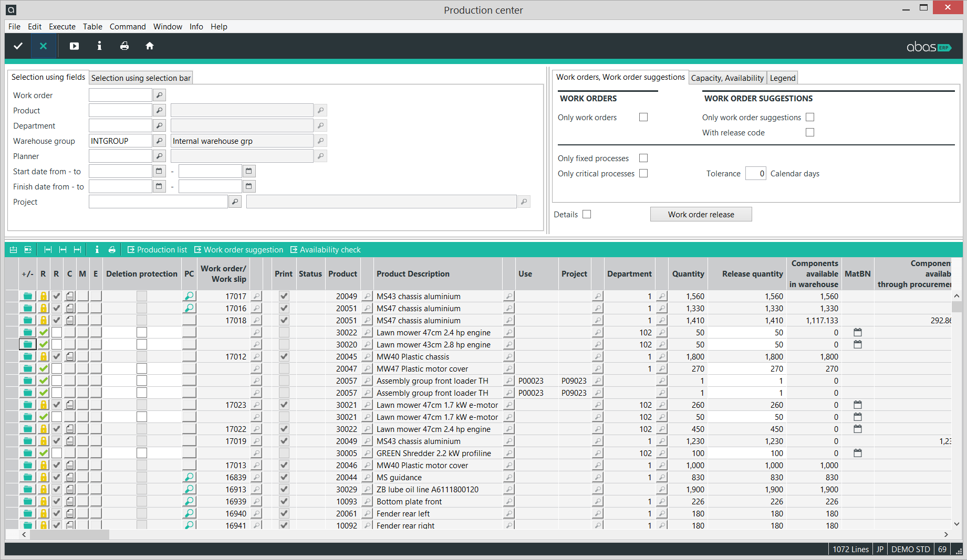Open Warehouse group search lookup icon
Image resolution: width=967 pixels, height=560 pixels.
click(160, 141)
